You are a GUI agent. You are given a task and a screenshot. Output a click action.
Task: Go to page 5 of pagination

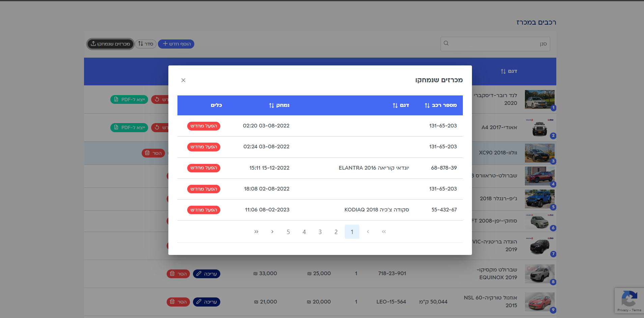point(288,232)
